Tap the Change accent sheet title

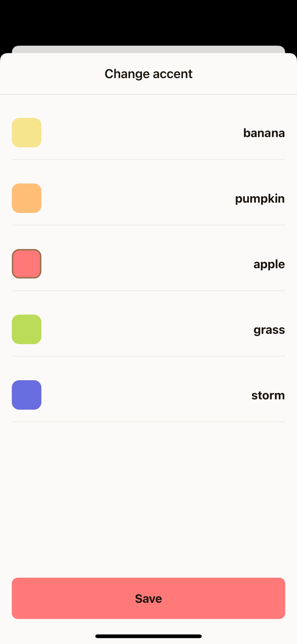tap(148, 74)
